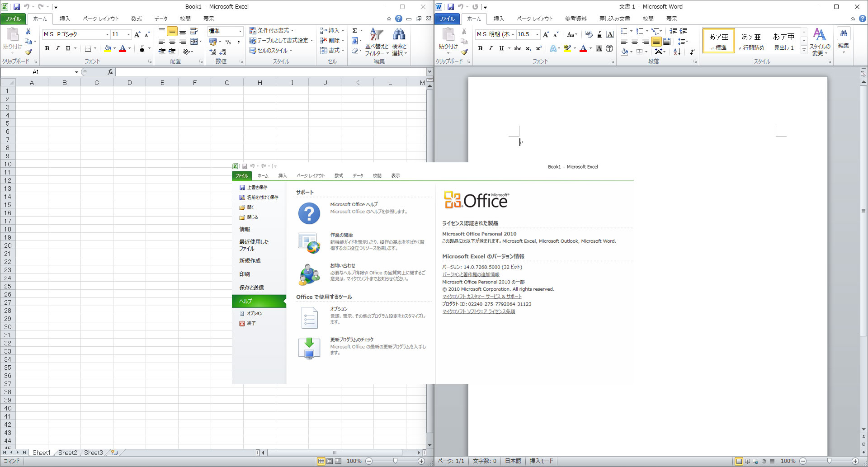868x467 pixels.
Task: Open Word font color dropdown arrow
Action: click(590, 48)
